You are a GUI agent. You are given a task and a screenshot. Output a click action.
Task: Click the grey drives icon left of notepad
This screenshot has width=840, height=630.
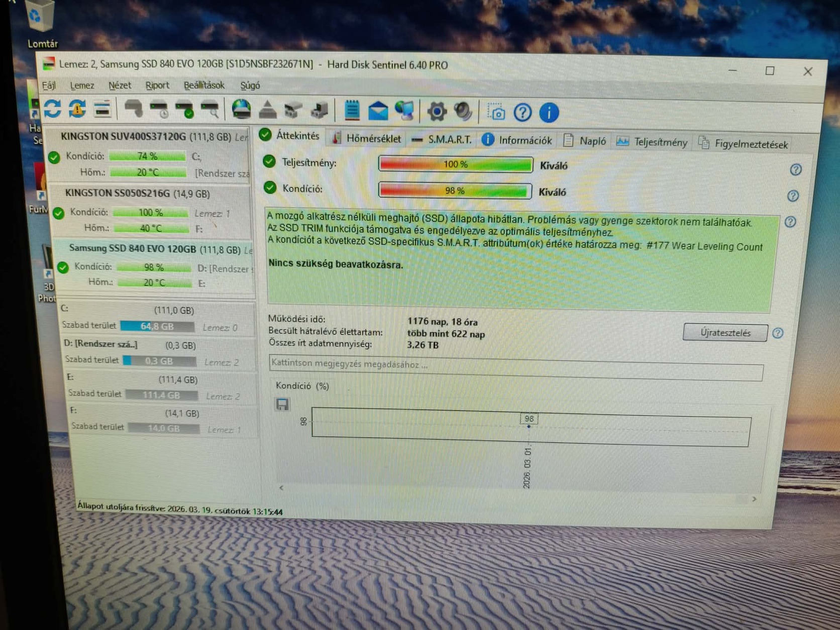coord(320,111)
